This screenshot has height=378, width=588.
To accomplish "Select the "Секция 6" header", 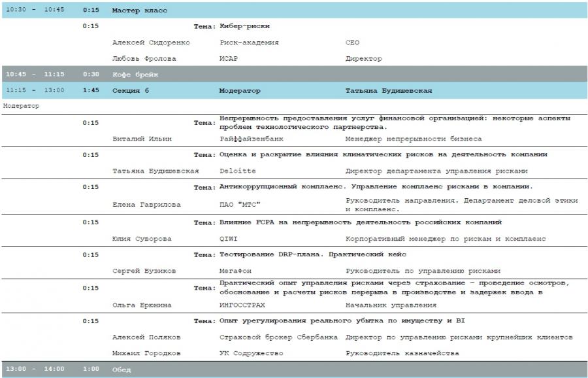I will coord(131,90).
